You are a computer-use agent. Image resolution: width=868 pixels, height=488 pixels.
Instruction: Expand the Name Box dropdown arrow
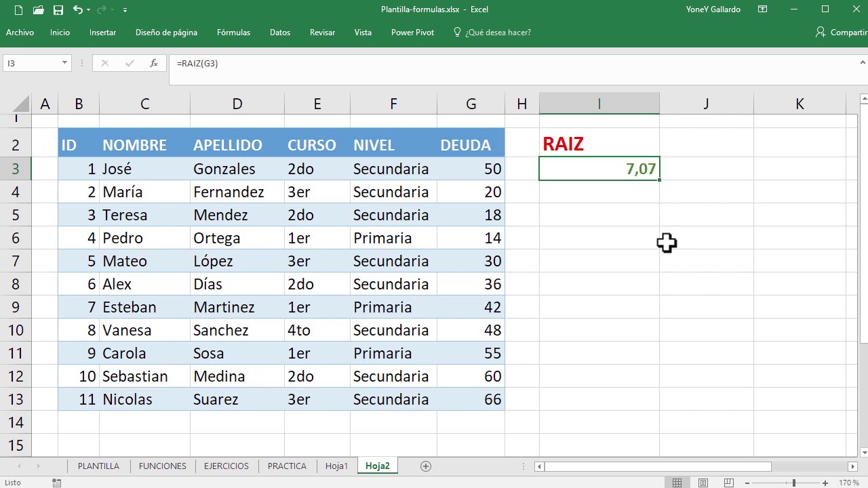pyautogui.click(x=64, y=63)
